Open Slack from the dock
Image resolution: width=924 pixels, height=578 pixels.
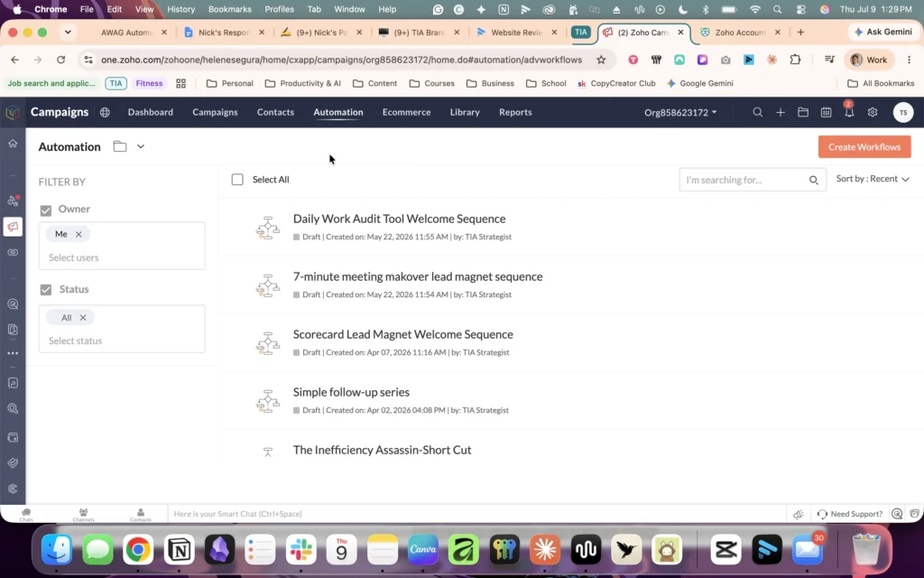point(300,550)
